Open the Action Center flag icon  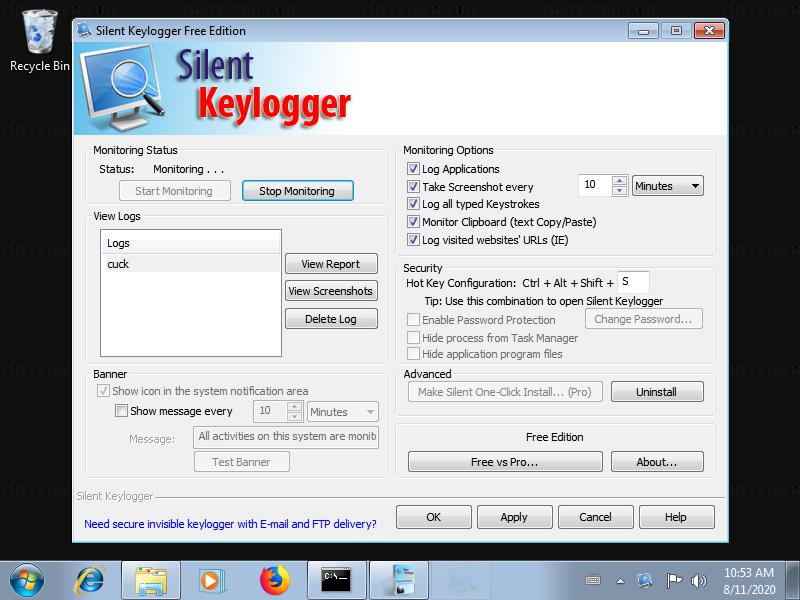pos(673,581)
